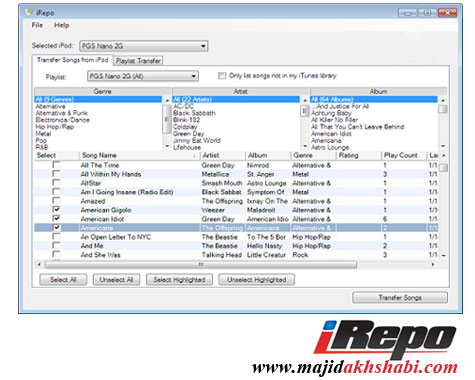Select Black Sabbath in Artist list
The image size is (475, 380).
coord(194,113)
